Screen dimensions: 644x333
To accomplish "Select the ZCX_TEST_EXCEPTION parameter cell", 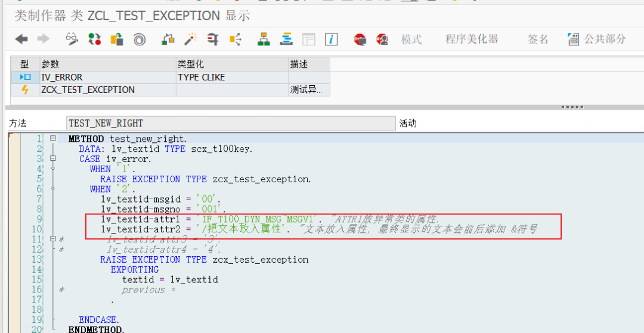I will [108, 90].
